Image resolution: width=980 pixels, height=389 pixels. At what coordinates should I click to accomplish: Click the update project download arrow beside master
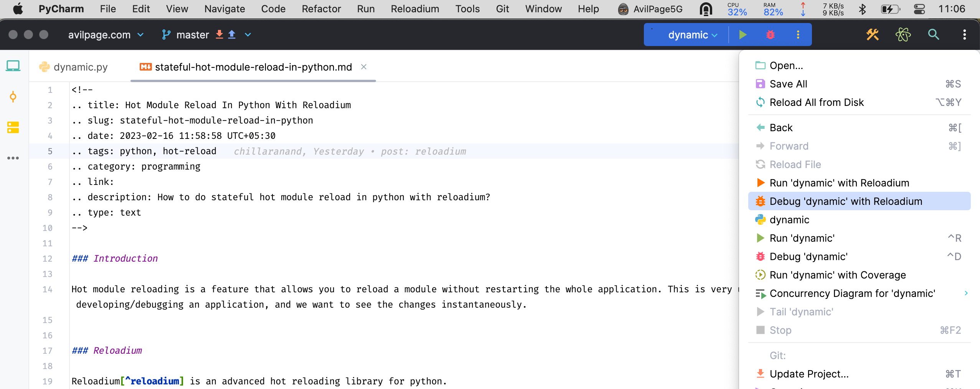[219, 35]
